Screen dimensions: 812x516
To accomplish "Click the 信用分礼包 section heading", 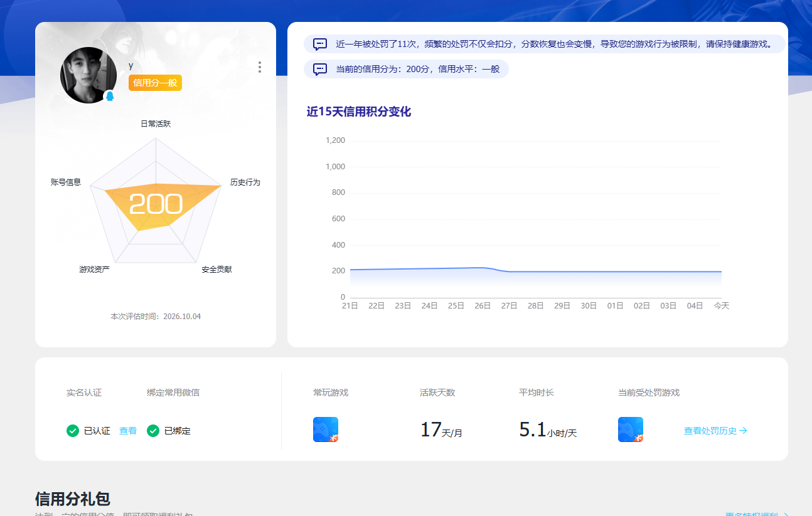I will pyautogui.click(x=73, y=499).
